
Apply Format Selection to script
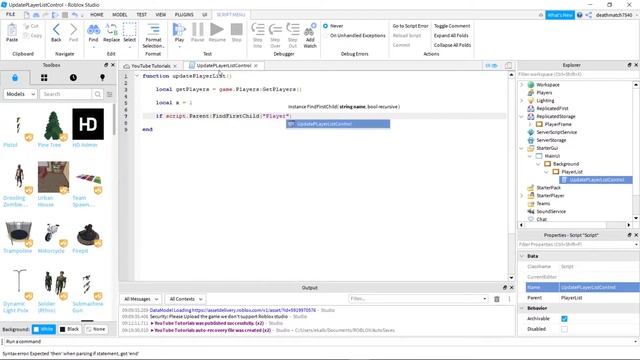tap(153, 35)
